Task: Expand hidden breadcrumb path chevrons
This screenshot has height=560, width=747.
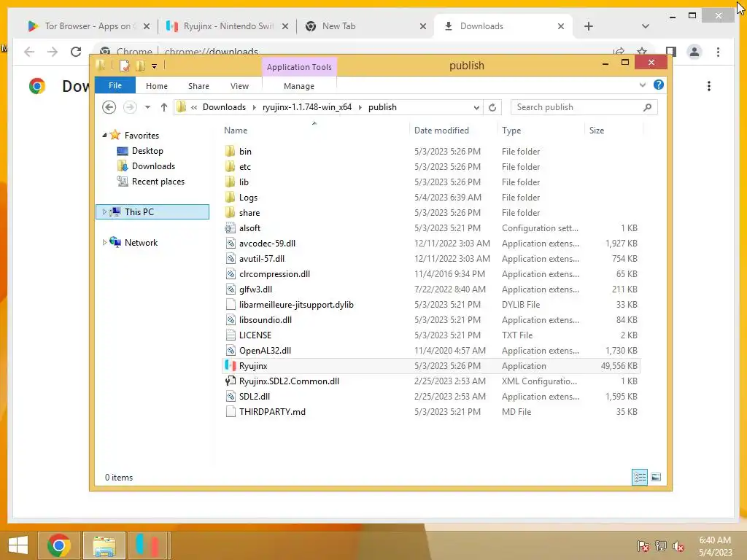Action: click(194, 108)
